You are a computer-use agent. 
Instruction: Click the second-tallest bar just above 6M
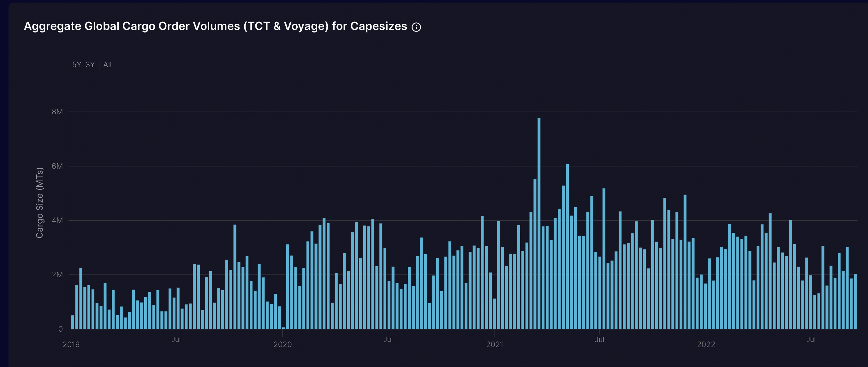[567, 247]
